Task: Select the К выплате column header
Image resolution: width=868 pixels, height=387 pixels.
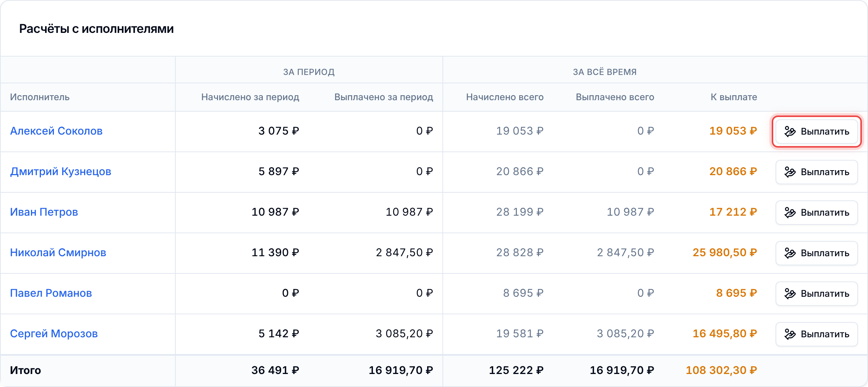Action: click(734, 97)
